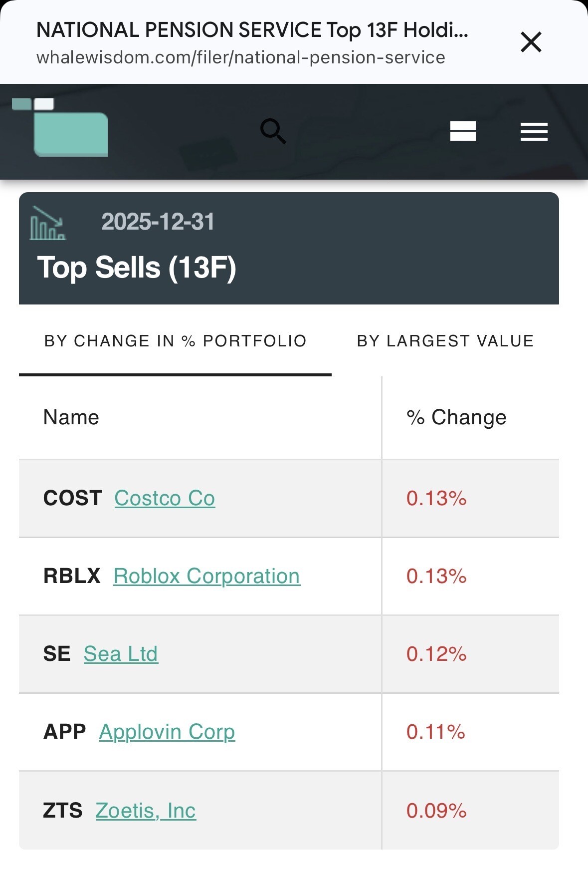Tap the split panel layout icon
Screen dimensions: 588x878
[x=462, y=131]
